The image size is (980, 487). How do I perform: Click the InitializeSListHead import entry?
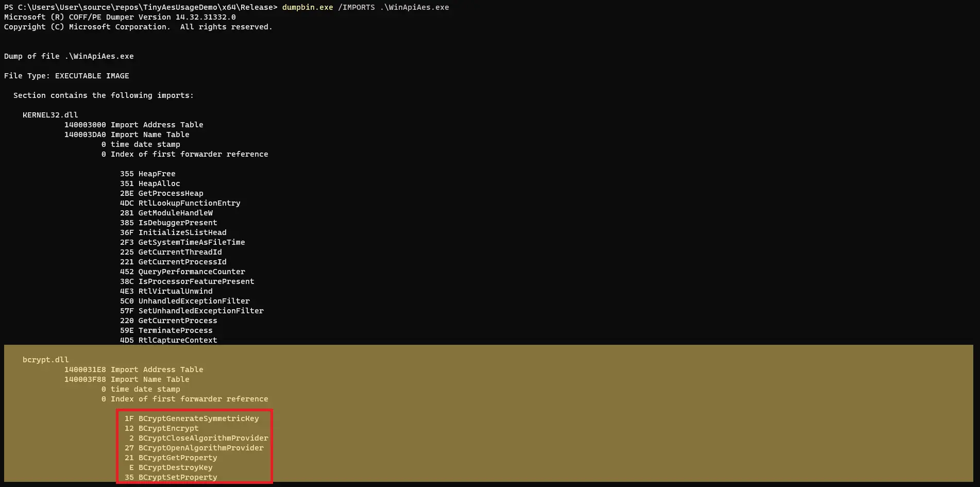pyautogui.click(x=173, y=232)
